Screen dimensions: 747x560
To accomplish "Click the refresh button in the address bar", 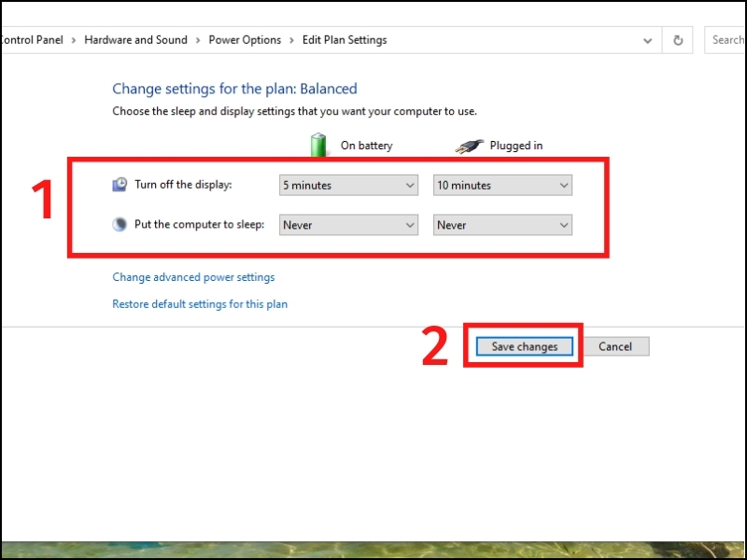I will pos(678,40).
